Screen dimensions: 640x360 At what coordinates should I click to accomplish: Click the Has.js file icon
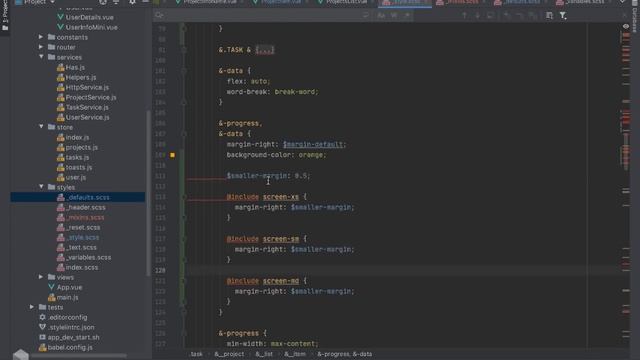60,67
